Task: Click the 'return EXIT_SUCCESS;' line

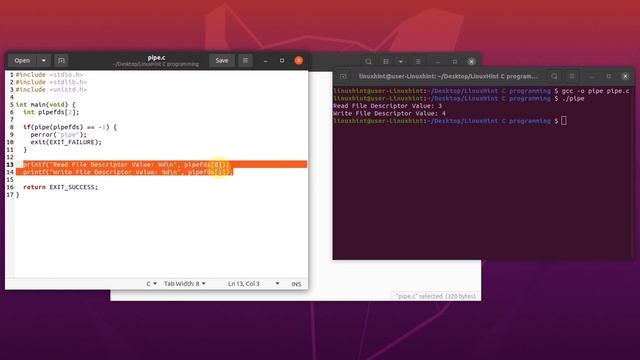Action: [x=60, y=187]
